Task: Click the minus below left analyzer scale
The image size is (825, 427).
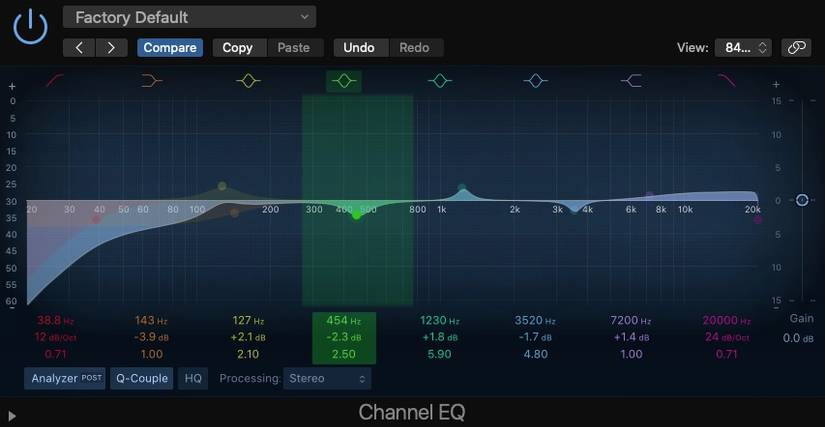Action: [13, 307]
